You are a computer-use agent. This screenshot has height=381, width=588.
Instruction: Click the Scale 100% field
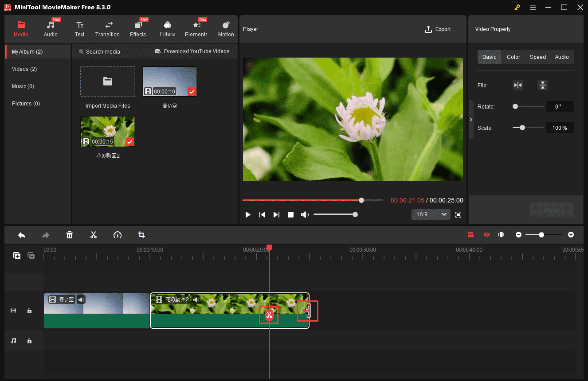[x=560, y=128]
